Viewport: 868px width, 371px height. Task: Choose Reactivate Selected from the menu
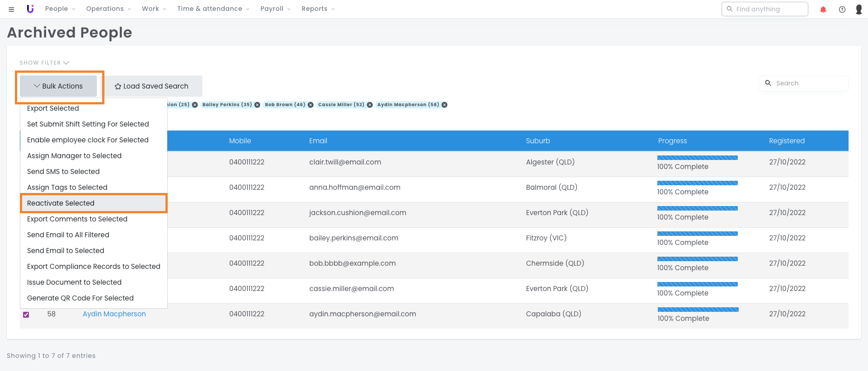click(x=61, y=203)
